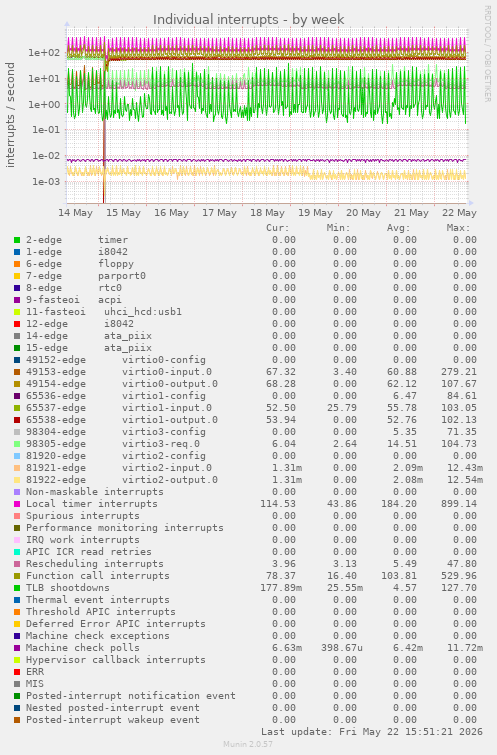Click the orange 6-edge floppy legend square
This screenshot has height=755, width=497.
click(x=17, y=264)
